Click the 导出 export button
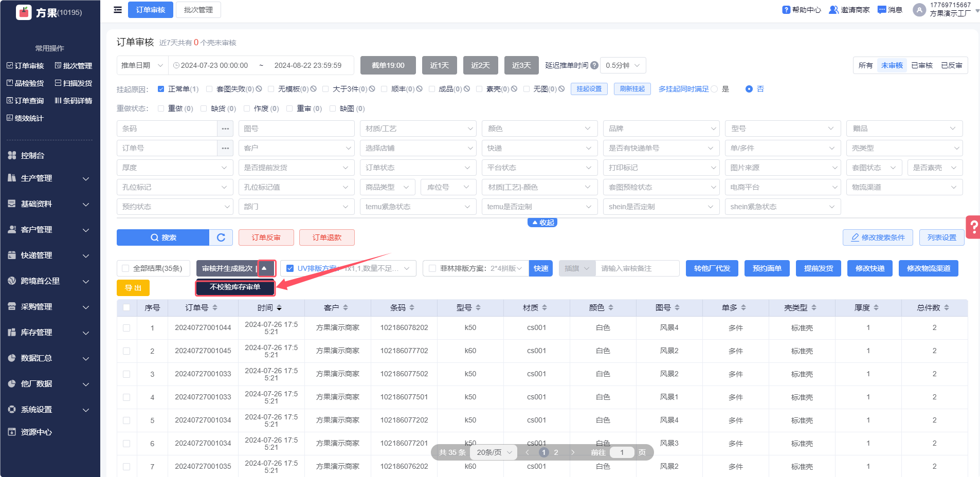Image resolution: width=980 pixels, height=477 pixels. [133, 288]
